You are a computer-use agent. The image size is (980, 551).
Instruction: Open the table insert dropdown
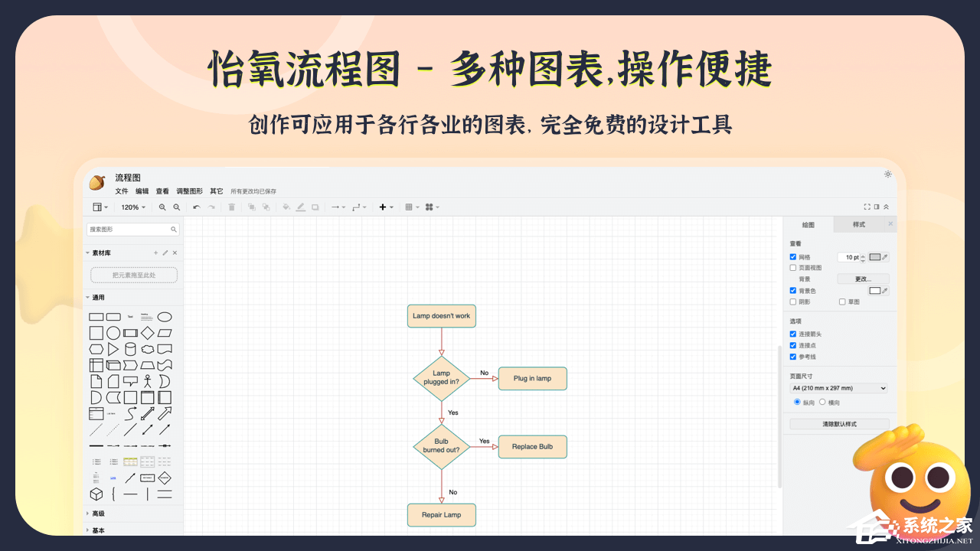[x=412, y=207]
